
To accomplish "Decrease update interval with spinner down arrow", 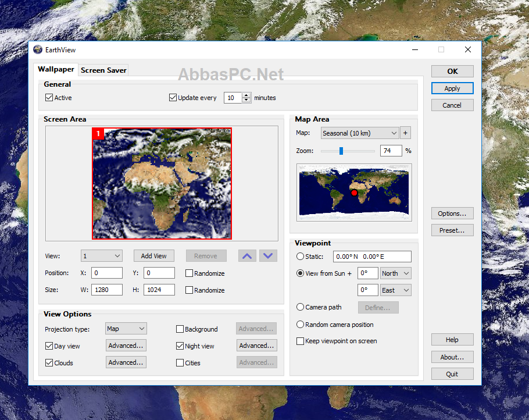I will point(246,100).
